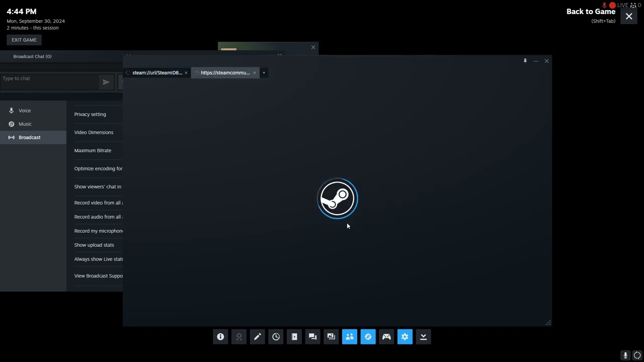Click the microphone icon at bottom right
Screen dimensions: 644x362
pyautogui.click(x=625, y=355)
